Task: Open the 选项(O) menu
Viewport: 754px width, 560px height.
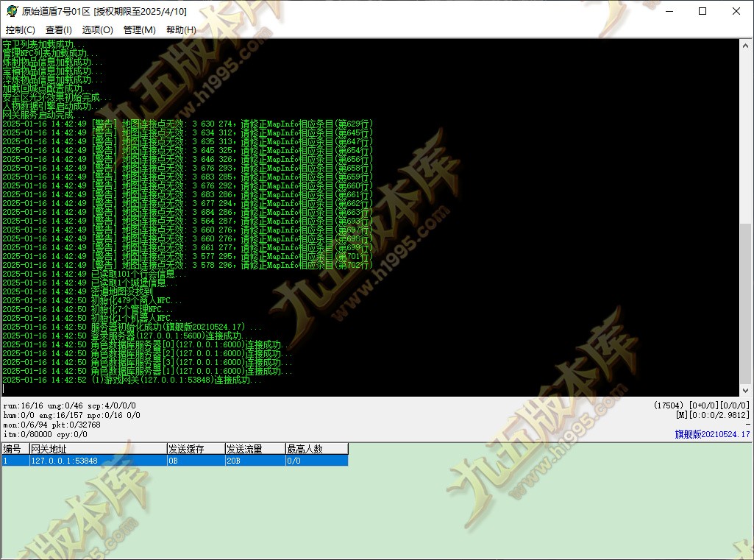Action: click(97, 30)
